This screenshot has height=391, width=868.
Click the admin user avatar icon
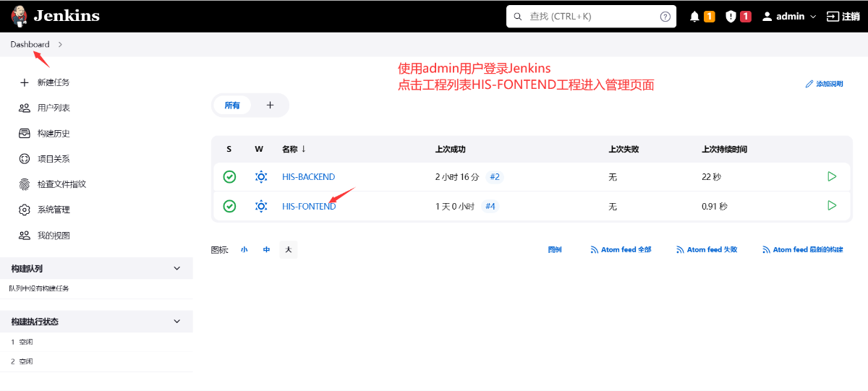point(767,17)
